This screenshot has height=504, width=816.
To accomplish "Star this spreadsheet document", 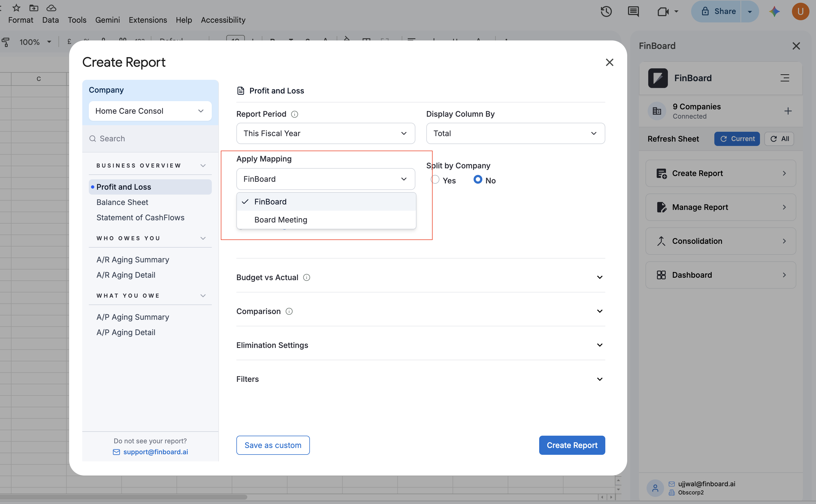I will pyautogui.click(x=16, y=8).
